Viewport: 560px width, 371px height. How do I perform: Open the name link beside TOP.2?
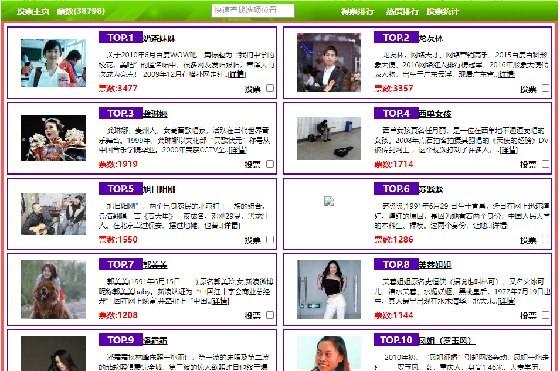(x=431, y=38)
